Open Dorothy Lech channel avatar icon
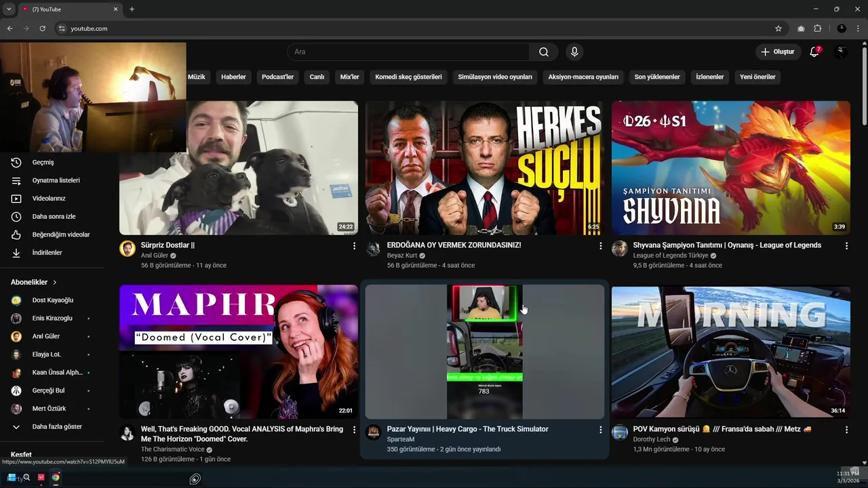The image size is (868, 488). 620,432
